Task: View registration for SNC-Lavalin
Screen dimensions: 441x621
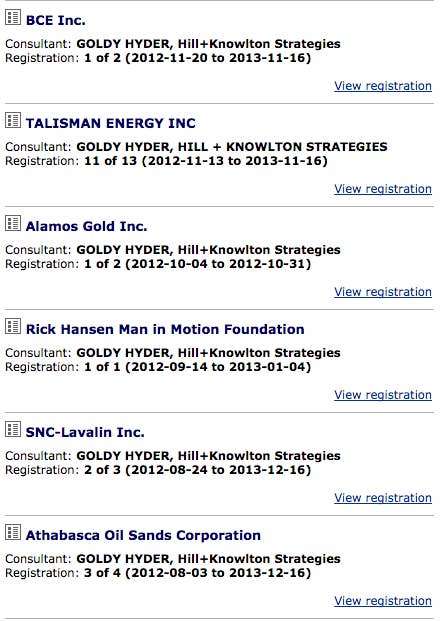Action: click(x=383, y=498)
